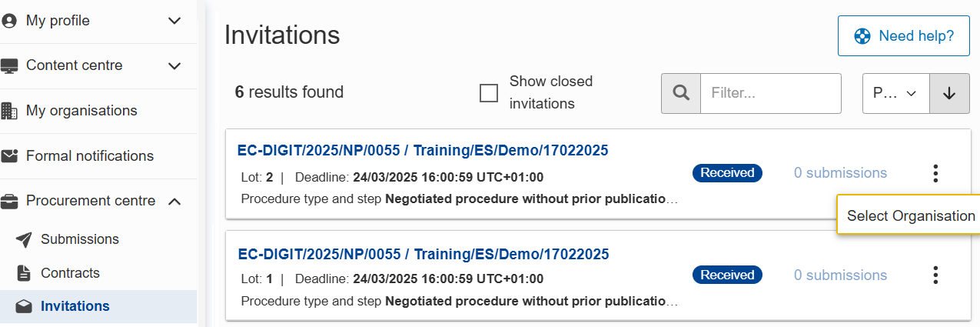Image resolution: width=980 pixels, height=327 pixels.
Task: Click the Formal notifications envelope icon
Action: click(9, 156)
